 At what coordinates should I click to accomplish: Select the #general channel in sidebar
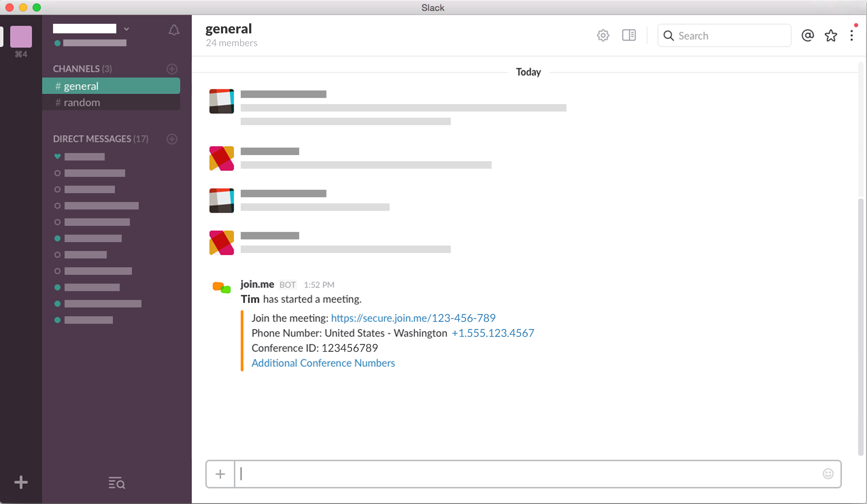[x=81, y=86]
